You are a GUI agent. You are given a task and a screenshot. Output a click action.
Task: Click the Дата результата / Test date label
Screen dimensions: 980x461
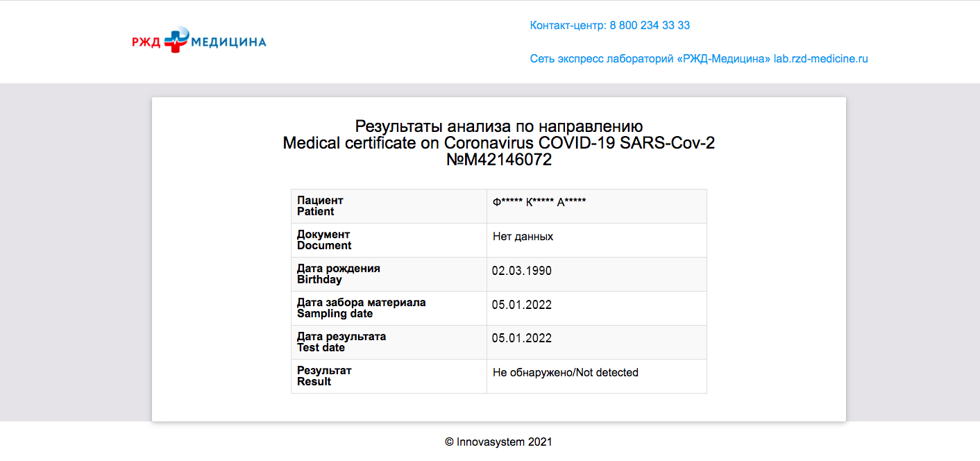341,342
